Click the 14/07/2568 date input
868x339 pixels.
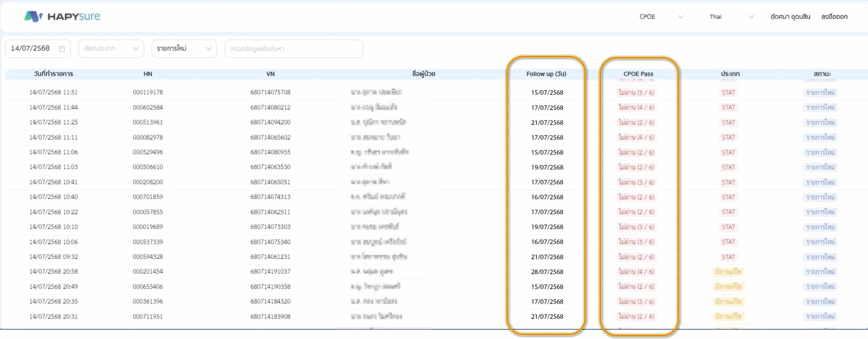pyautogui.click(x=31, y=48)
